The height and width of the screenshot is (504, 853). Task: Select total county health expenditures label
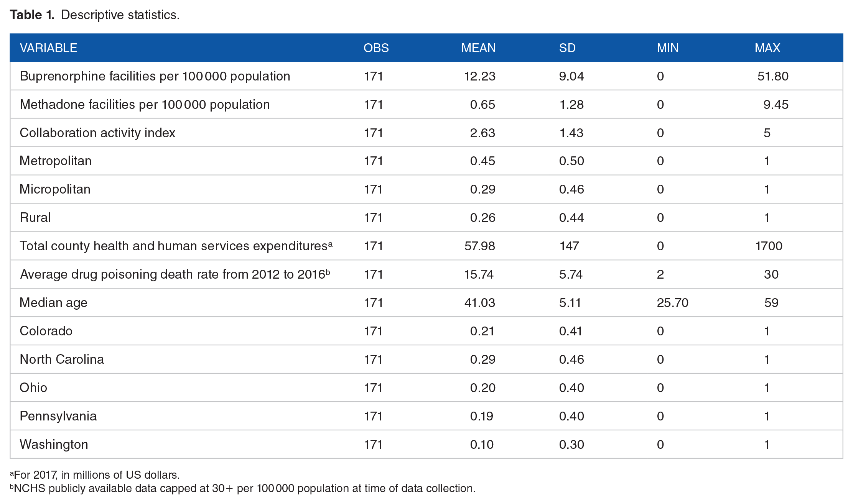point(176,246)
